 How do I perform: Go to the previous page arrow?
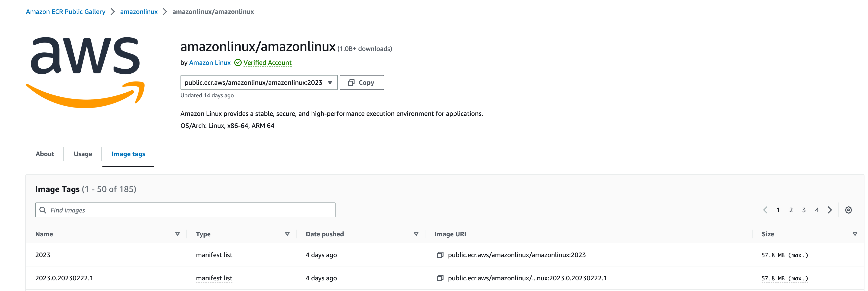click(765, 210)
